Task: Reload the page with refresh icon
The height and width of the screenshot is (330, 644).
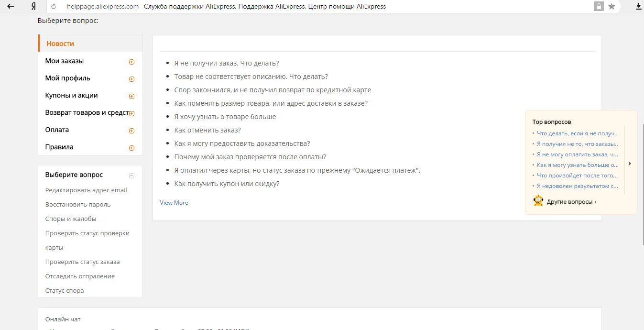Action: [54, 7]
